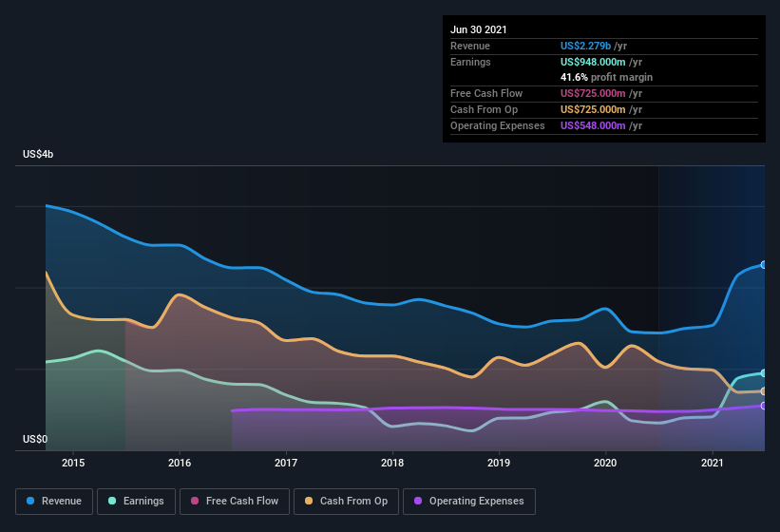Viewport: 780px width, 532px height.
Task: Click the 2015 x-axis label
Action: coord(73,463)
